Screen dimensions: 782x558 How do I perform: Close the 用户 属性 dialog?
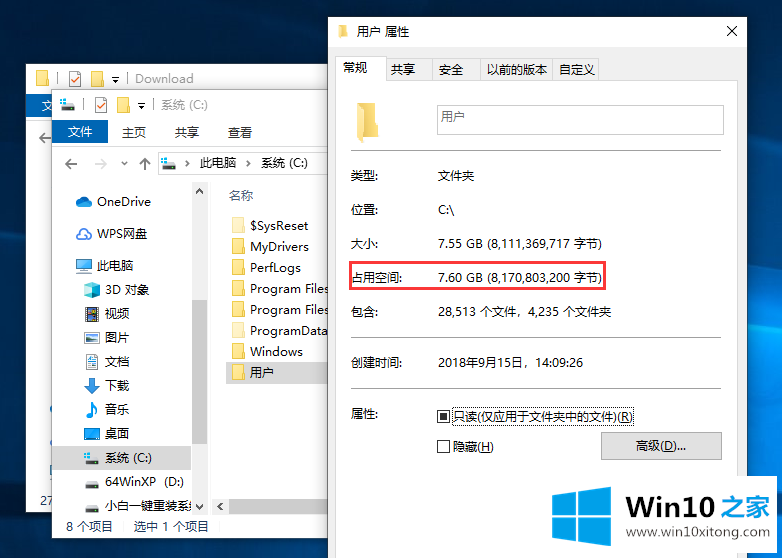[x=732, y=31]
